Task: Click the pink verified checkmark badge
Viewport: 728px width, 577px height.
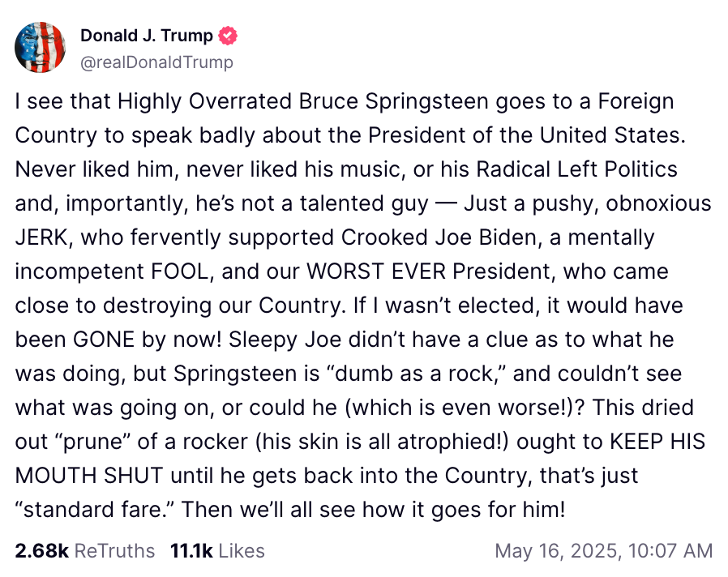Action: pos(228,36)
